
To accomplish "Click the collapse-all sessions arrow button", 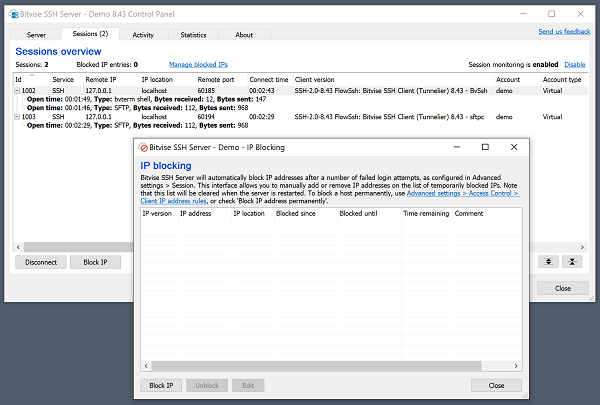I will click(x=573, y=262).
